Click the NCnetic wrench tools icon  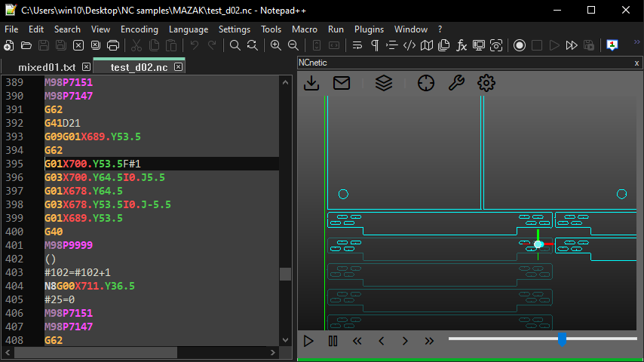point(456,83)
